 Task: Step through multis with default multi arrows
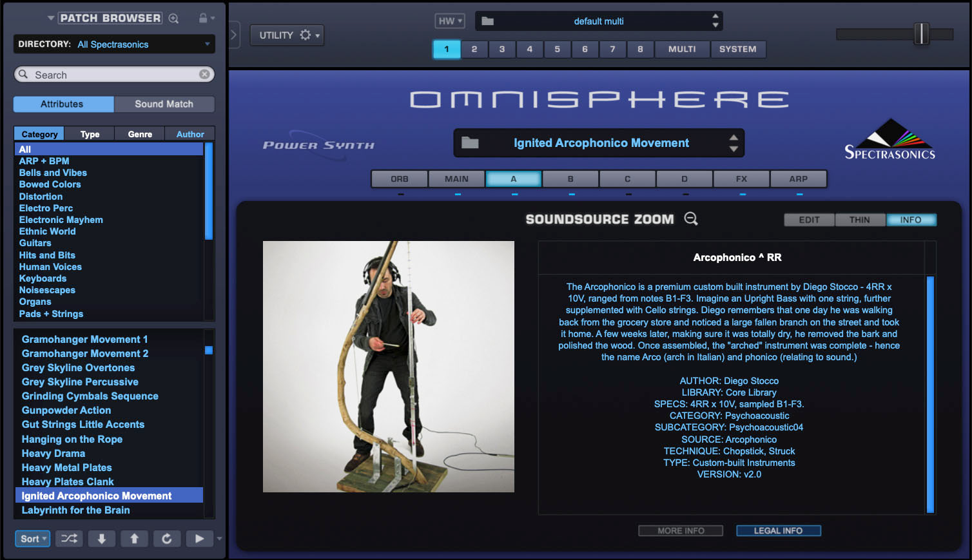(x=715, y=21)
